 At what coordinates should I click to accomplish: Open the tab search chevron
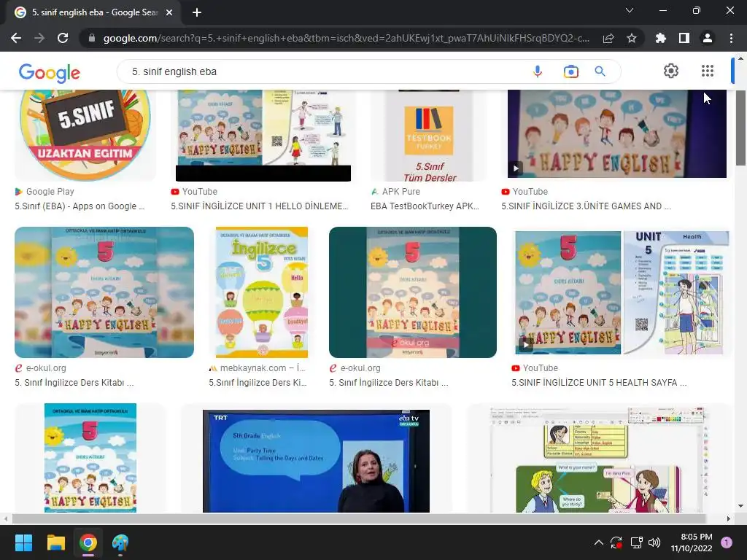tap(630, 10)
